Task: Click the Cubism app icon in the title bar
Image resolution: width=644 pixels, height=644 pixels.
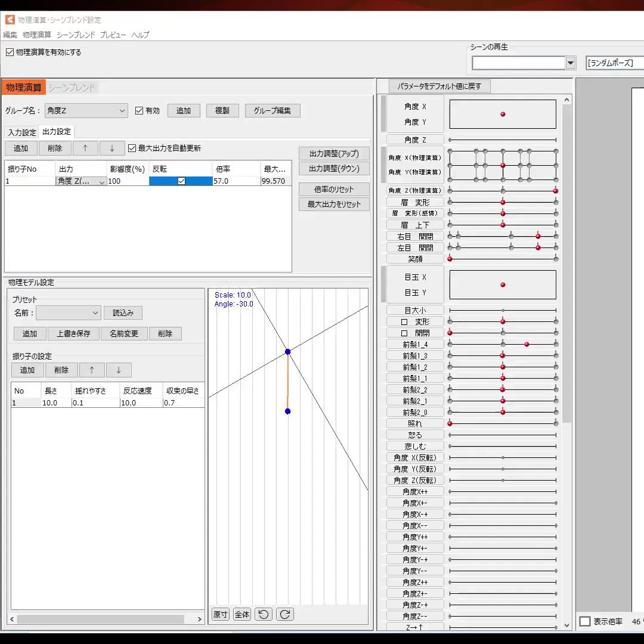Action: coord(10,19)
